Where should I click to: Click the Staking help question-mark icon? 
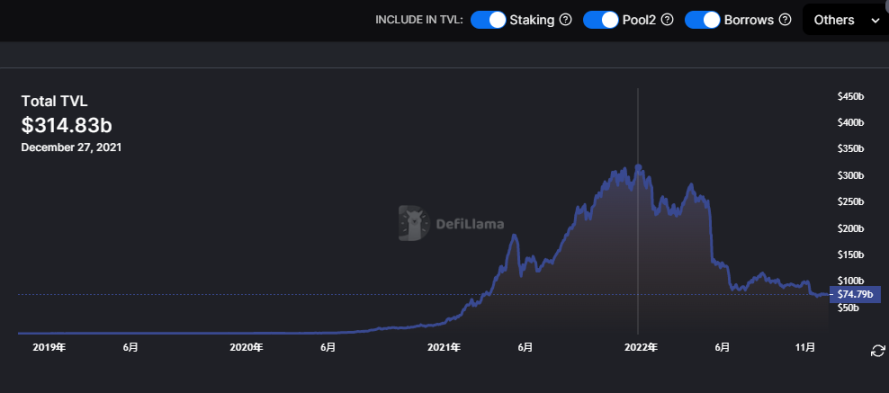pos(565,20)
